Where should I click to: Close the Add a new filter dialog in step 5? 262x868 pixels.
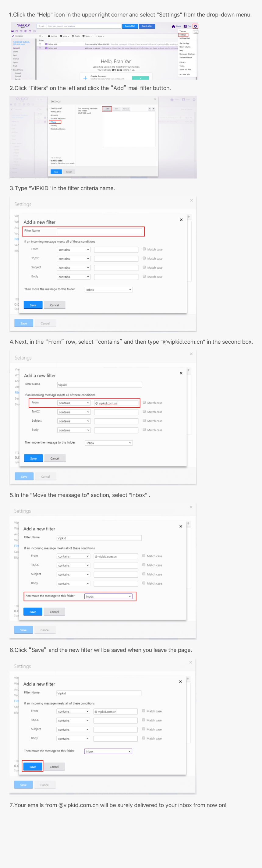coord(181,526)
